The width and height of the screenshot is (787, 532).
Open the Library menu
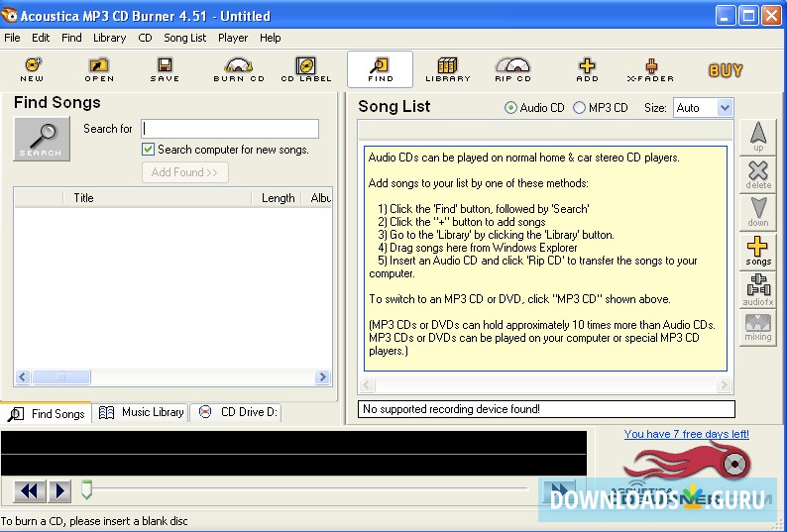pyautogui.click(x=109, y=38)
